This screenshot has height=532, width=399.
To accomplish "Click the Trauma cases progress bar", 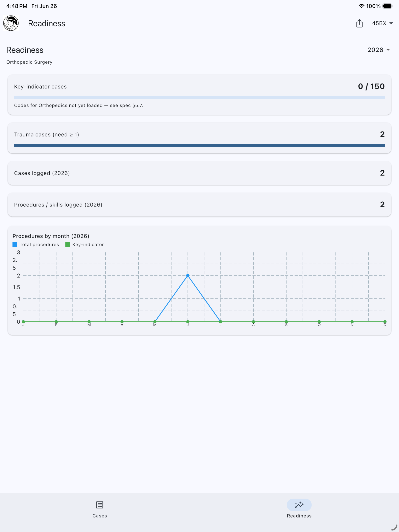I will pyautogui.click(x=199, y=146).
